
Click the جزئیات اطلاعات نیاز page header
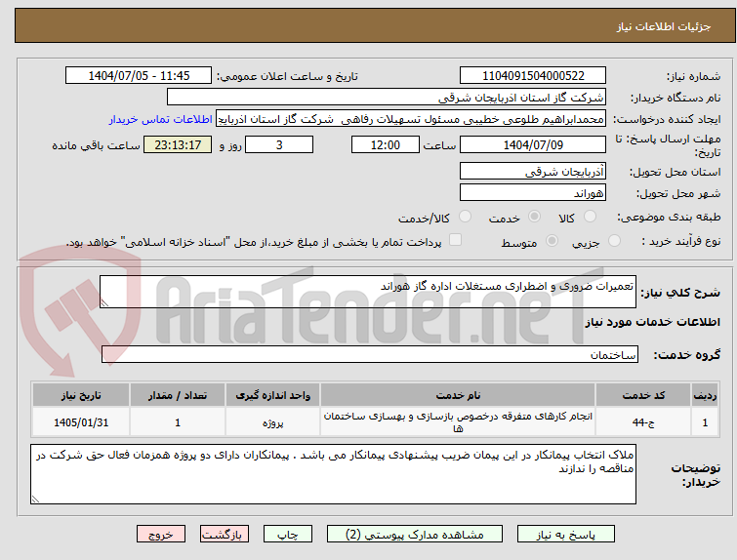click(x=664, y=26)
